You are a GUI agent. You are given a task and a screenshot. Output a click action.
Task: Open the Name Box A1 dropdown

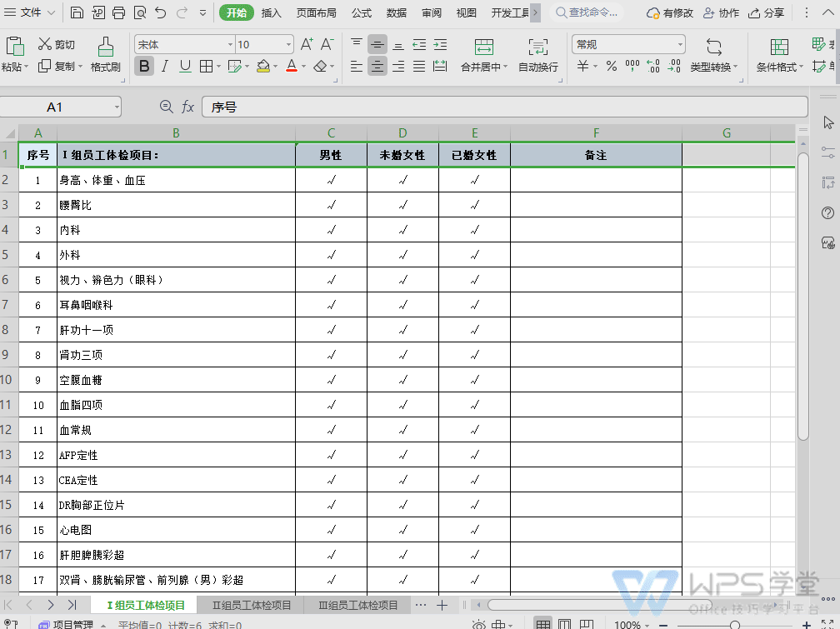(117, 107)
